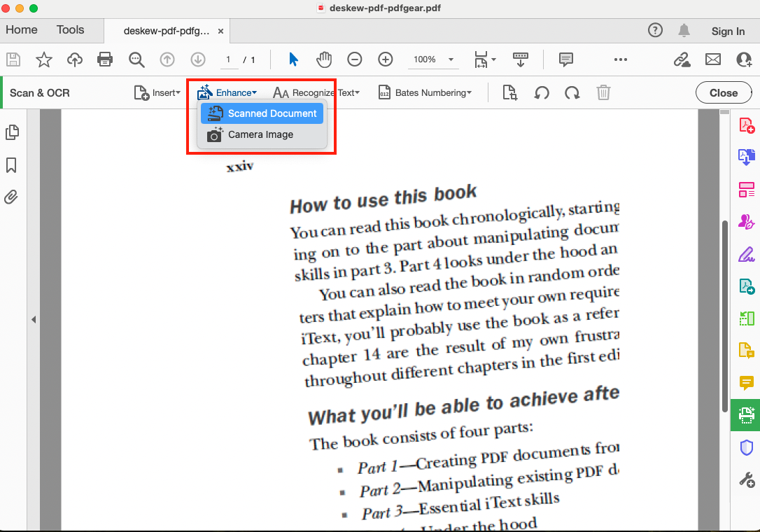This screenshot has width=760, height=532.
Task: Select the green Scan & OCR tool
Action: (746, 415)
